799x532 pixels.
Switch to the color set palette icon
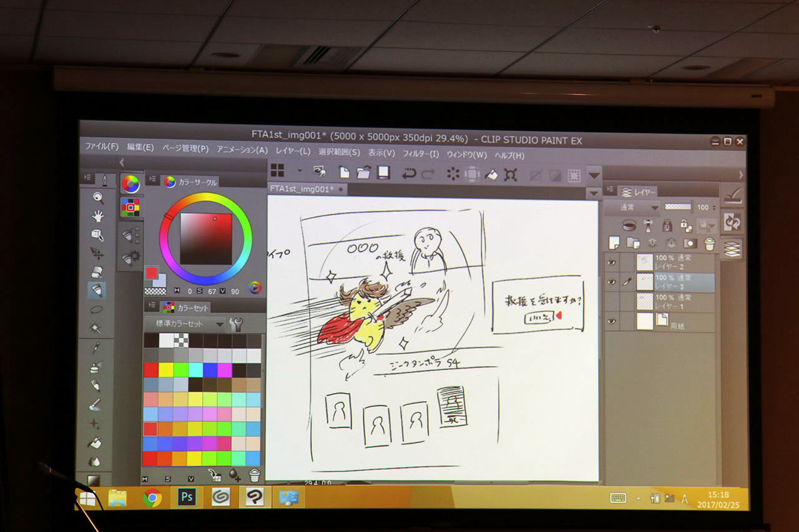click(130, 206)
